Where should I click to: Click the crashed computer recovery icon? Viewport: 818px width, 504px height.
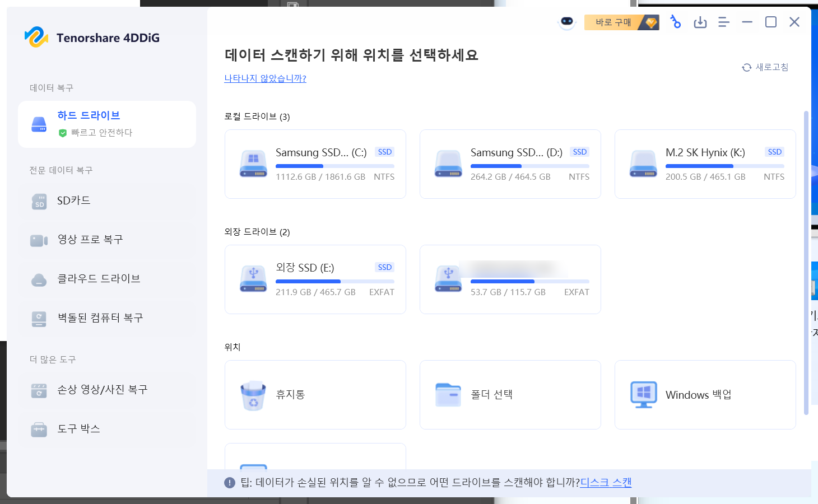click(39, 319)
